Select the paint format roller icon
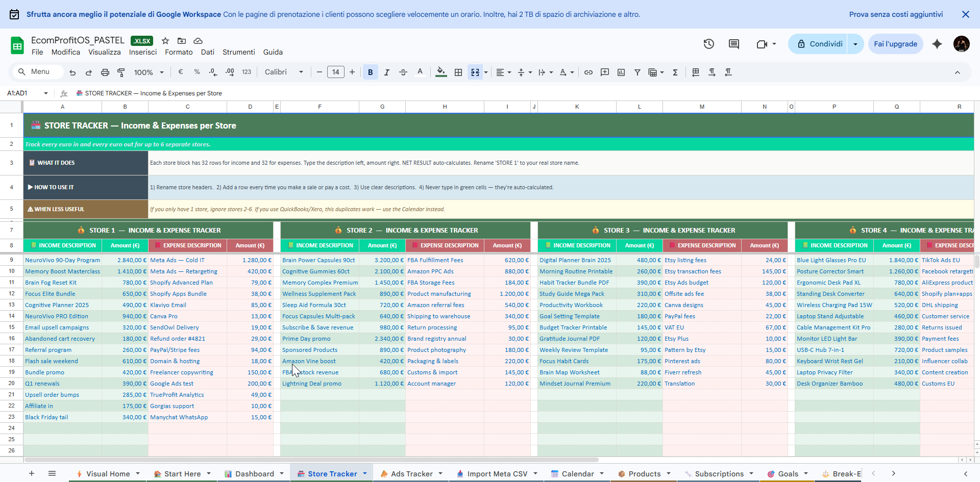The height and width of the screenshot is (482, 980). tap(121, 72)
